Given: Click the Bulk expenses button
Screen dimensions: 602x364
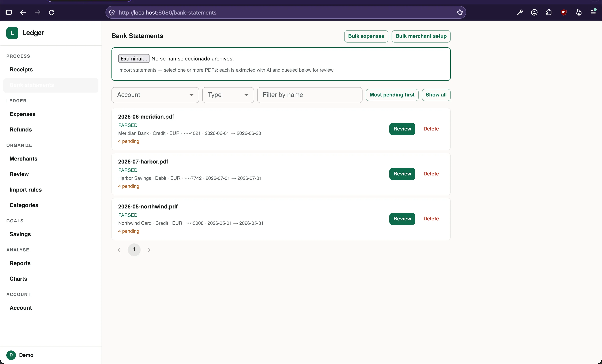Looking at the screenshot, I should [366, 36].
